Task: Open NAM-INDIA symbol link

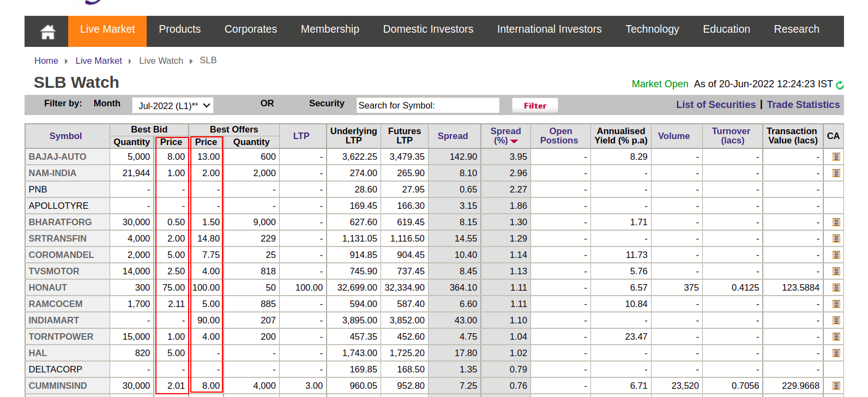Action: coord(52,173)
